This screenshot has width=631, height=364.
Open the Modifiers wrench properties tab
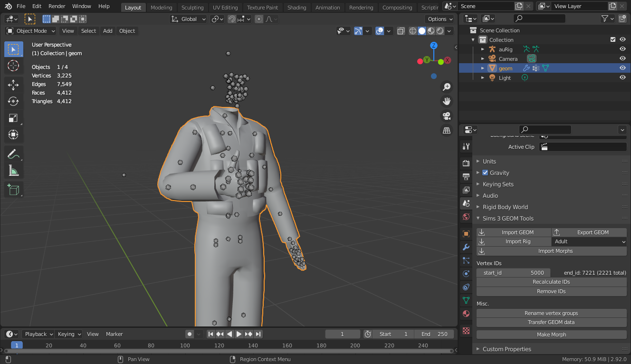(x=466, y=247)
